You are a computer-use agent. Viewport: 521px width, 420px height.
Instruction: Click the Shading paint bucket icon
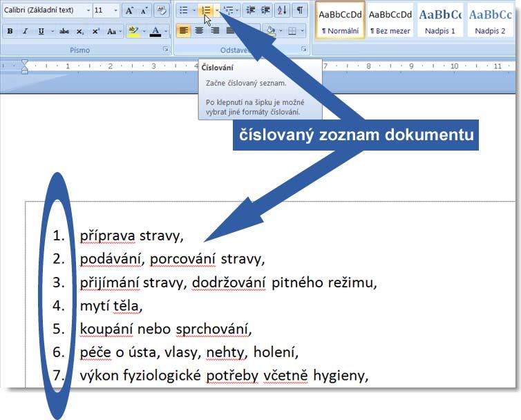(271, 31)
